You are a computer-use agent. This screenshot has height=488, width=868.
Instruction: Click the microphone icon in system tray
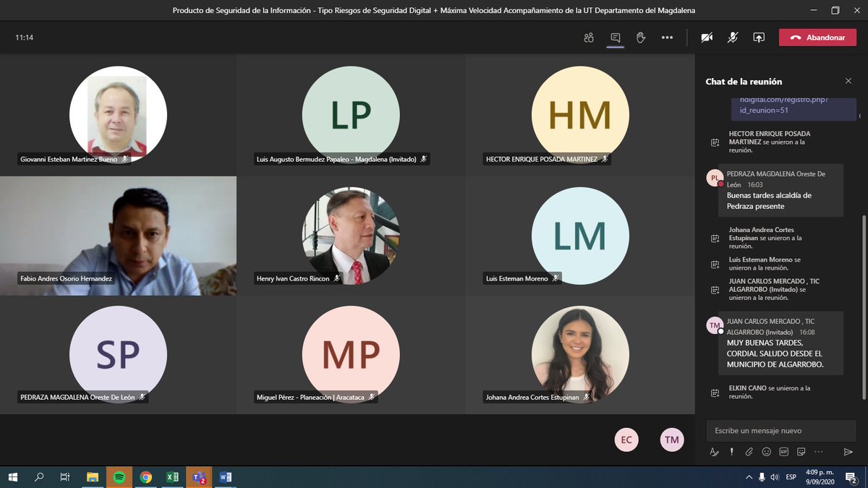[x=762, y=477]
